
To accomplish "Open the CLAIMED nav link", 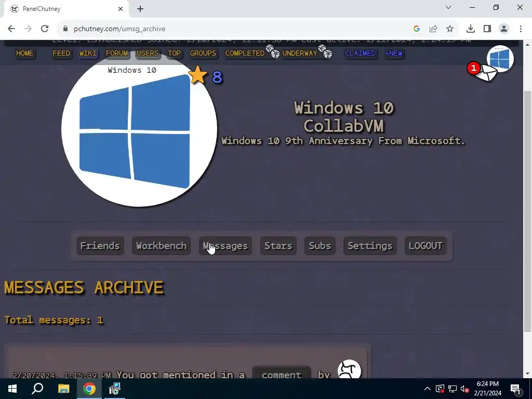I will point(361,54).
